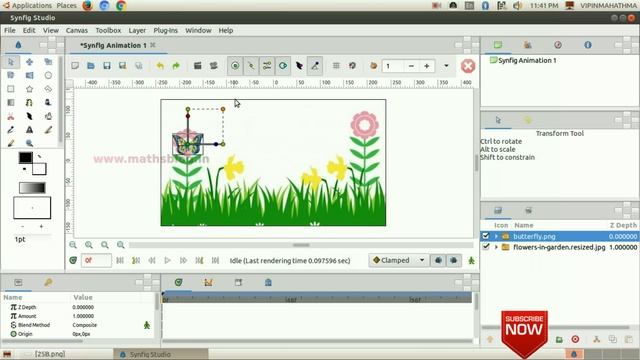
Task: Open the Plug-Ins menu
Action: click(x=165, y=30)
